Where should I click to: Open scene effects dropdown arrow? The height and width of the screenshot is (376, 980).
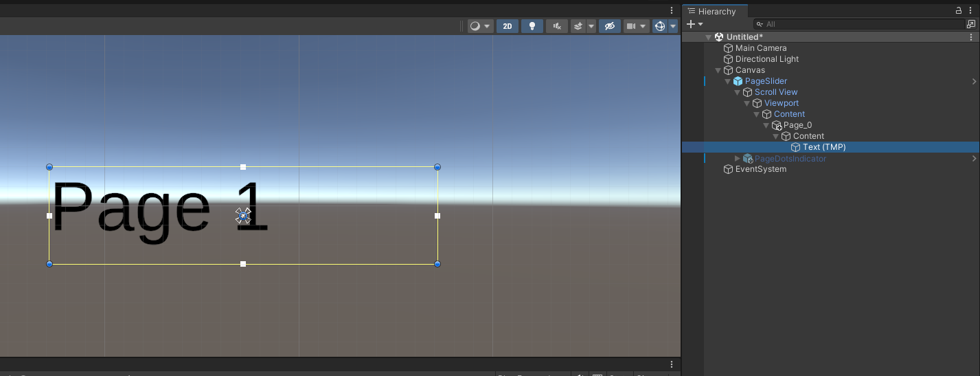[x=591, y=26]
